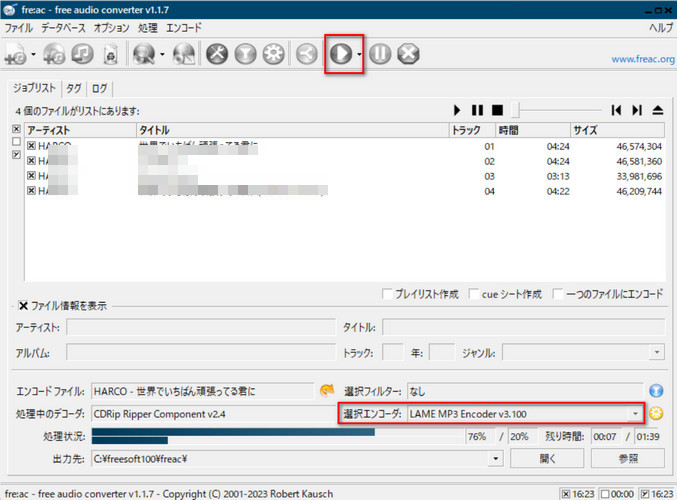
Task: Click the eject disc icon
Action: (x=658, y=110)
